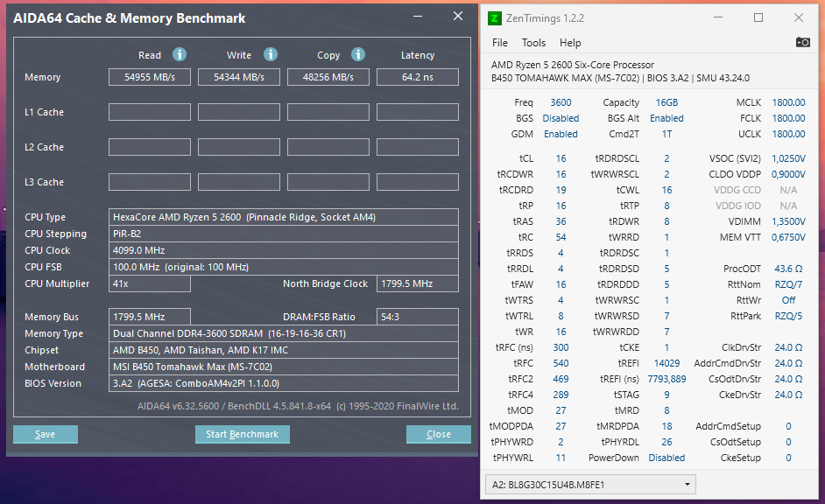Click the FCLK value 1800.00
Viewport: 825px width, 504px height.
(x=788, y=118)
